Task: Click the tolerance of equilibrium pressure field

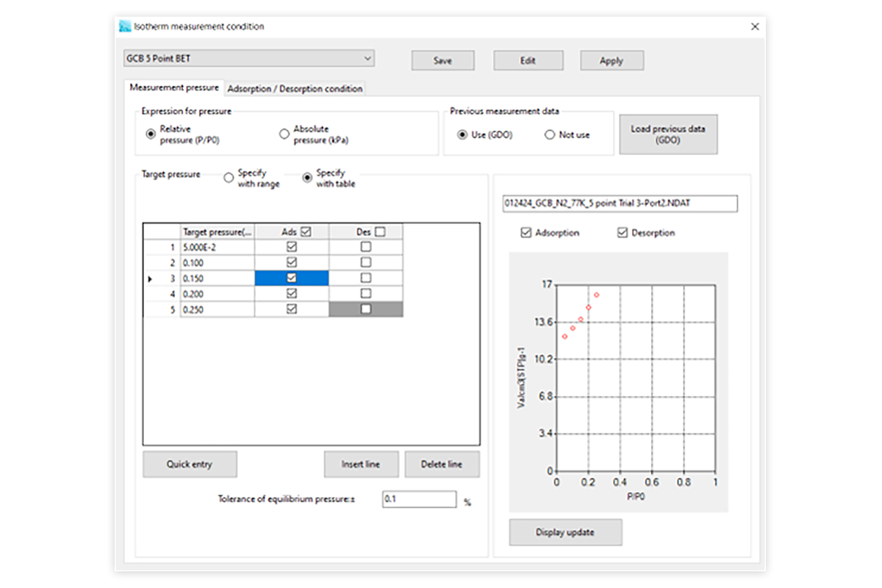Action: pyautogui.click(x=419, y=499)
